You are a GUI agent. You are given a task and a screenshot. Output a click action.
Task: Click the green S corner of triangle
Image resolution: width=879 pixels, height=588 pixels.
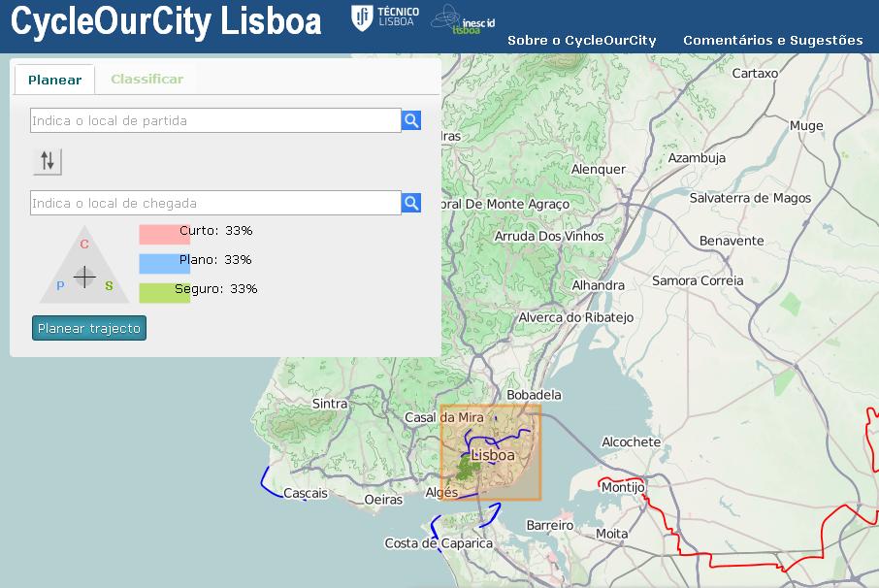109,286
